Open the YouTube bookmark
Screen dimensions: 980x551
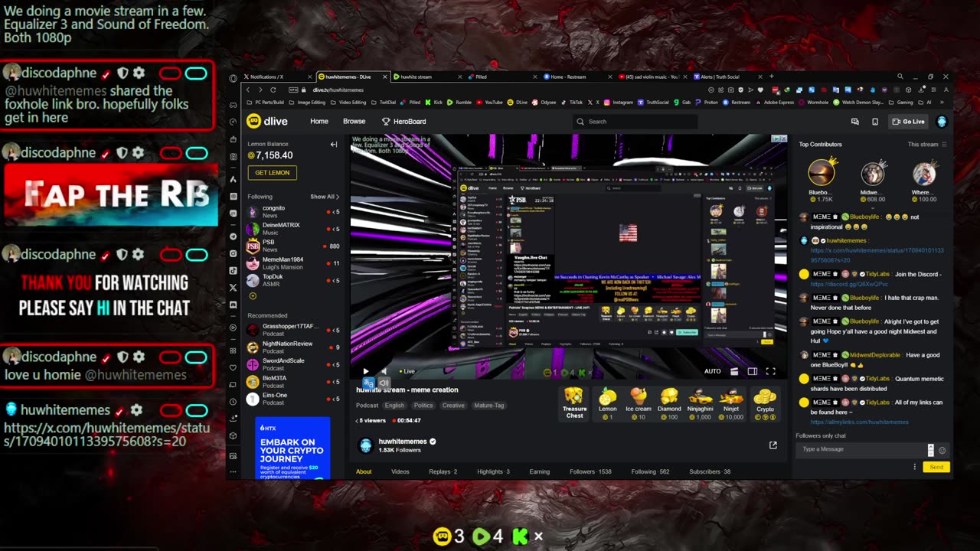[490, 102]
